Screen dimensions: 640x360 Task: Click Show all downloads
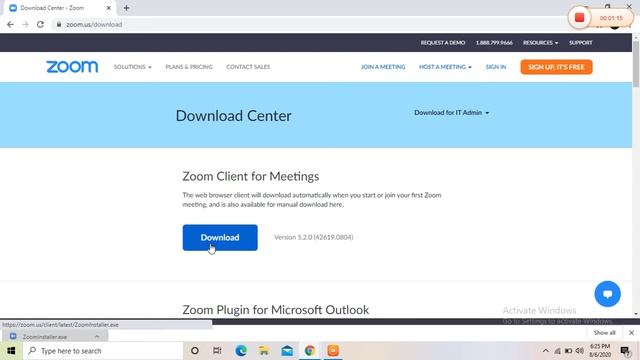click(x=604, y=333)
